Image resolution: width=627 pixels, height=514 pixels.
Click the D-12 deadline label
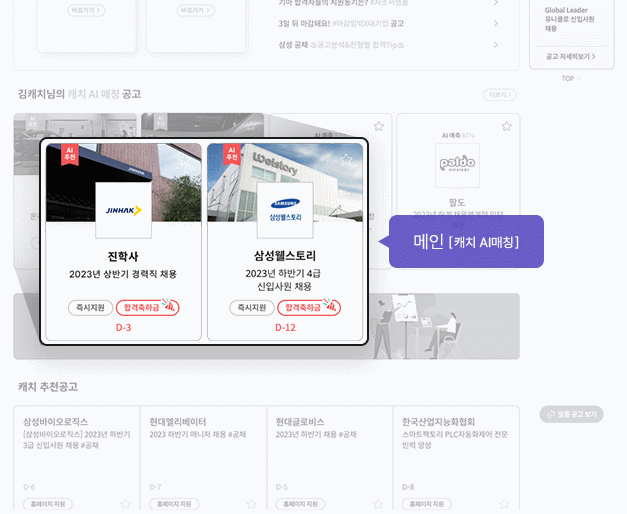click(285, 328)
